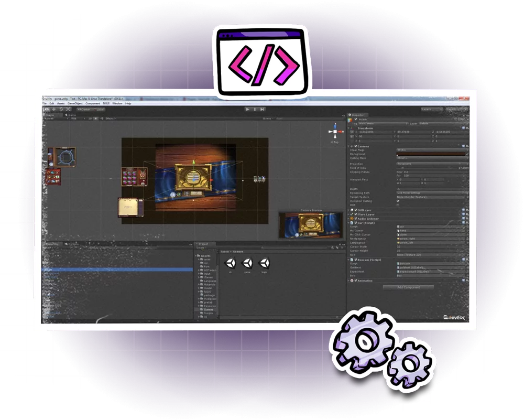The image size is (524, 420).
Task: Open Audio Listener component gear menu
Action: click(x=467, y=218)
